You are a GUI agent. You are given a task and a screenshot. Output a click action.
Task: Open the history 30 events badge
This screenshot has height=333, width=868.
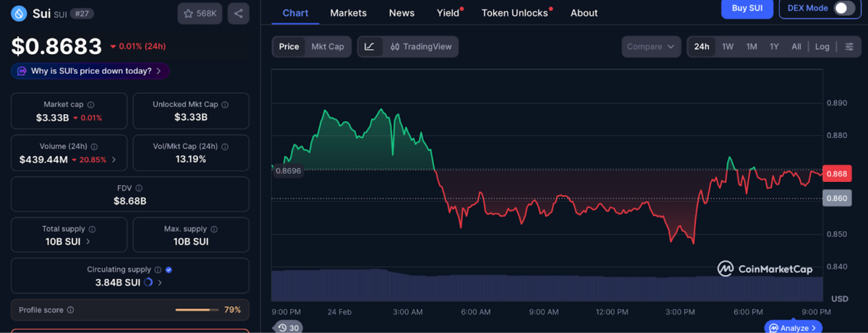pos(289,328)
